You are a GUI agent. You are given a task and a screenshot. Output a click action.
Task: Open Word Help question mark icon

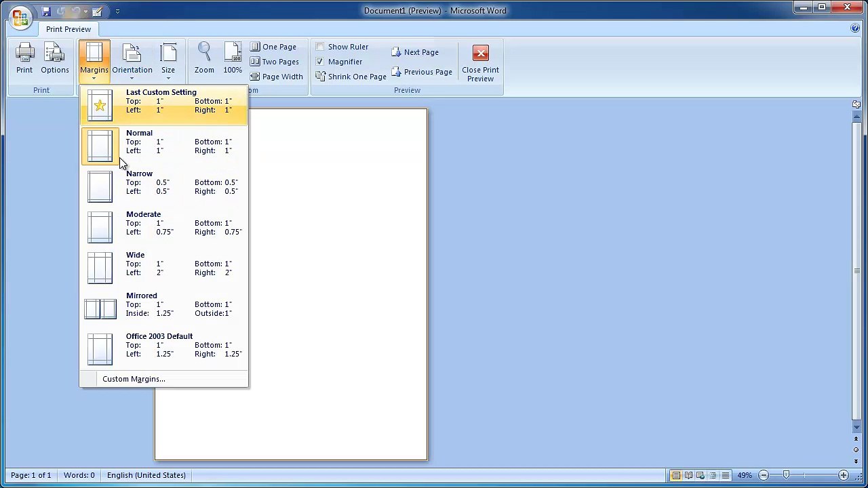[x=855, y=28]
